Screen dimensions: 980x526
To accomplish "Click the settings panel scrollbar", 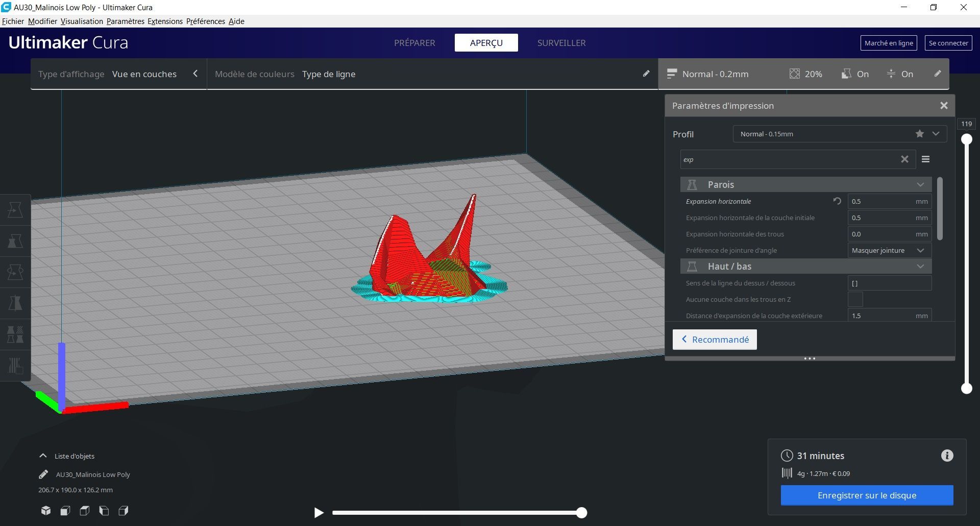I will 940,208.
